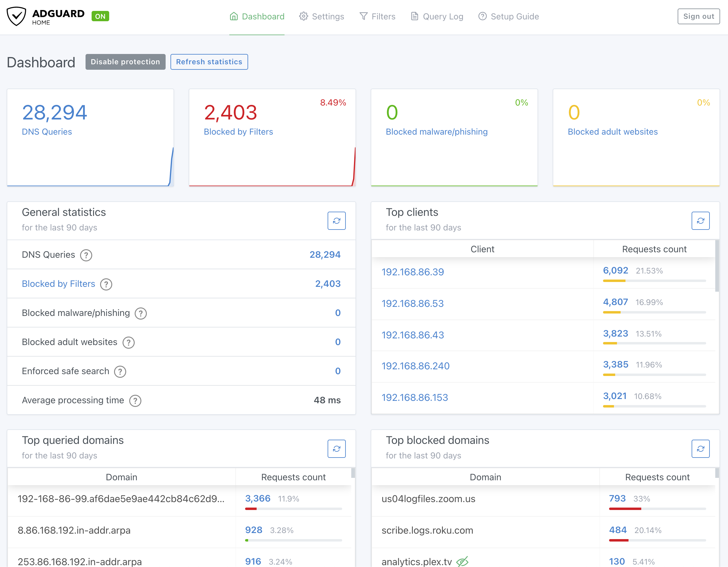
Task: Select client 192.168.86.240
Action: (x=415, y=366)
